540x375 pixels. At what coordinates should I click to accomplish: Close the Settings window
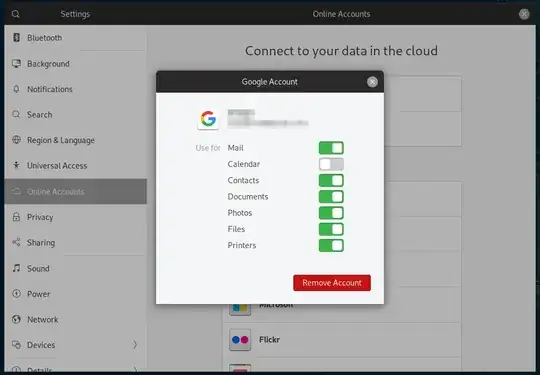(524, 14)
